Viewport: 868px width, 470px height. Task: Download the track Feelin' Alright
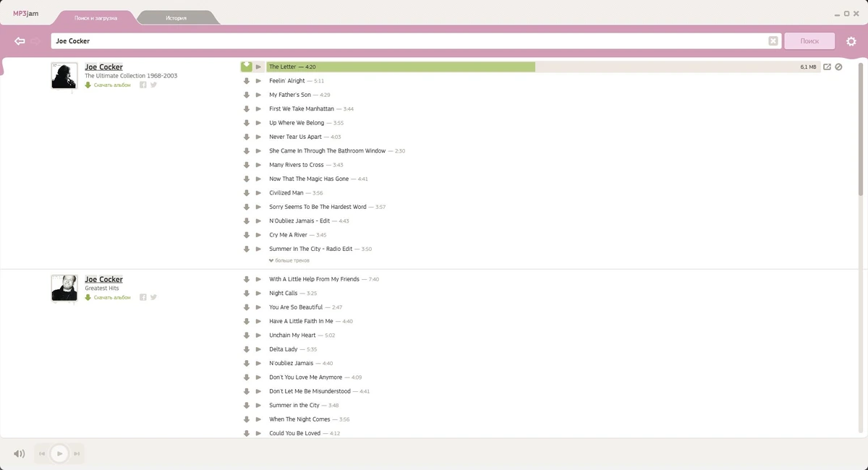click(x=247, y=81)
